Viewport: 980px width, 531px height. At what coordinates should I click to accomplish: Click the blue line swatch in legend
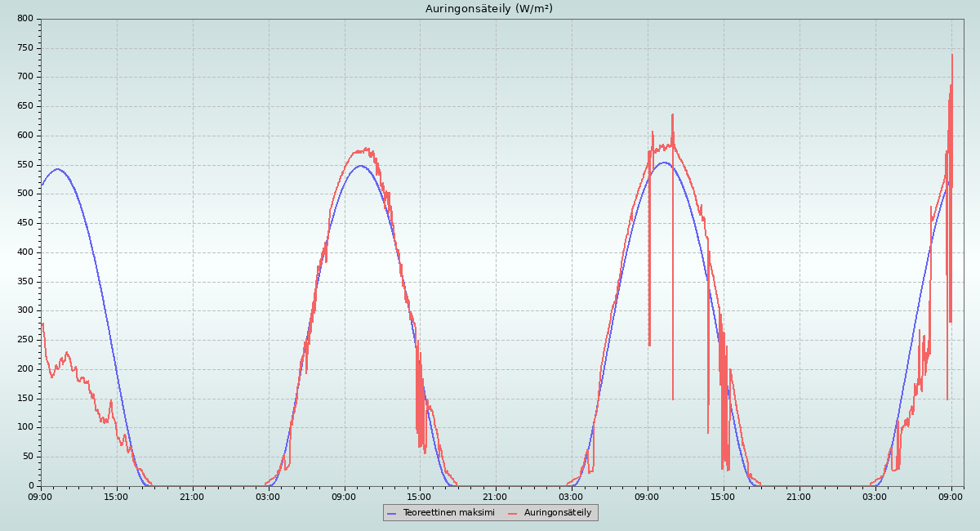pos(393,513)
